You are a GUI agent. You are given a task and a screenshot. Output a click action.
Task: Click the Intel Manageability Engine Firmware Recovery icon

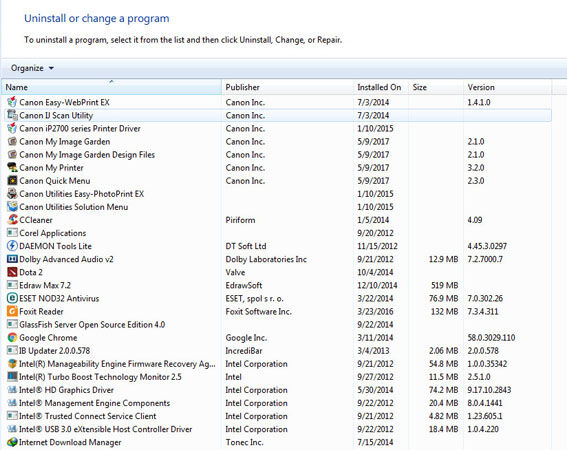(x=12, y=364)
